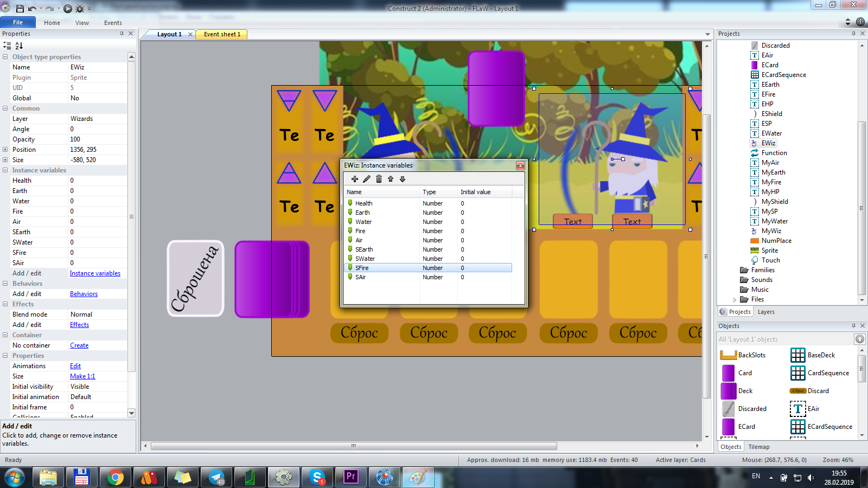Move the selected variable up
The height and width of the screenshot is (488, 868).
tap(391, 179)
